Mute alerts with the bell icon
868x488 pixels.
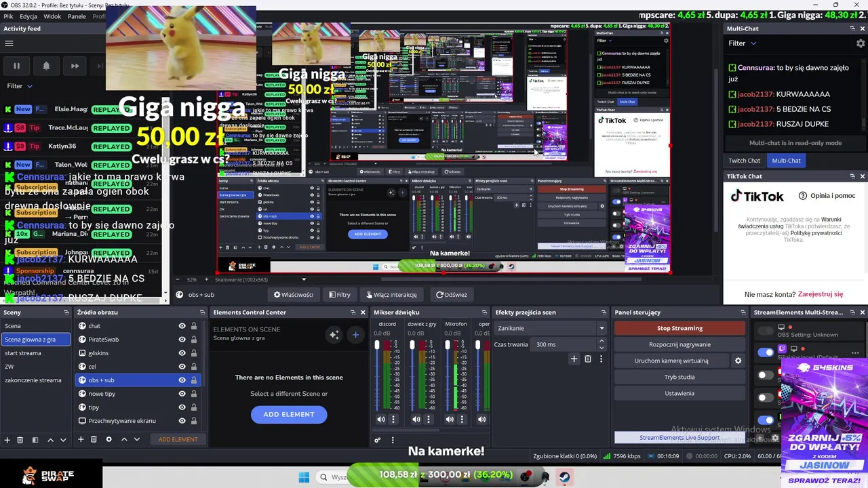pyautogui.click(x=46, y=66)
